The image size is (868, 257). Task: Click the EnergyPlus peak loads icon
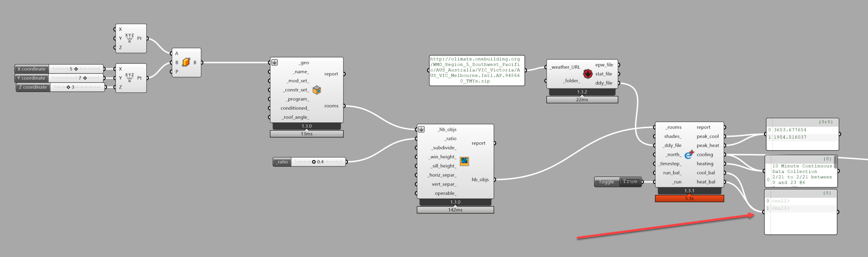(x=689, y=154)
